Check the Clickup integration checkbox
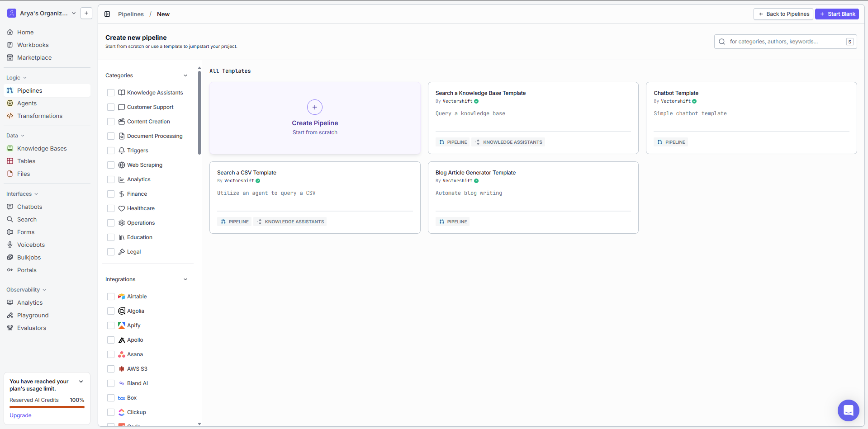 [x=111, y=412]
